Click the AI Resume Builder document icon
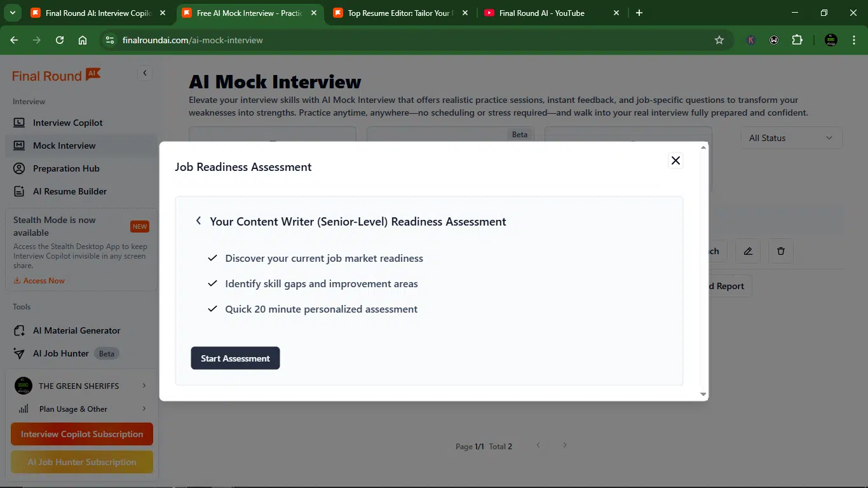Screen dimensions: 868x488 click(20, 191)
